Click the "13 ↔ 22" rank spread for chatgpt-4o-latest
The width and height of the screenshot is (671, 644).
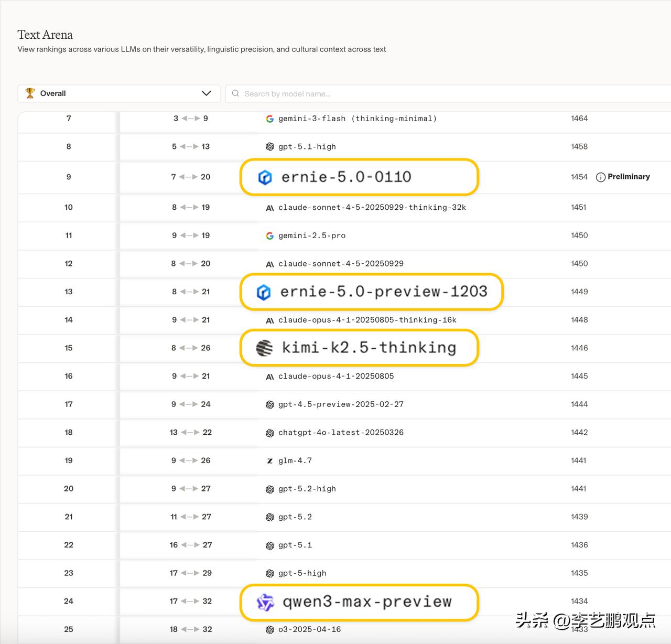(x=191, y=433)
